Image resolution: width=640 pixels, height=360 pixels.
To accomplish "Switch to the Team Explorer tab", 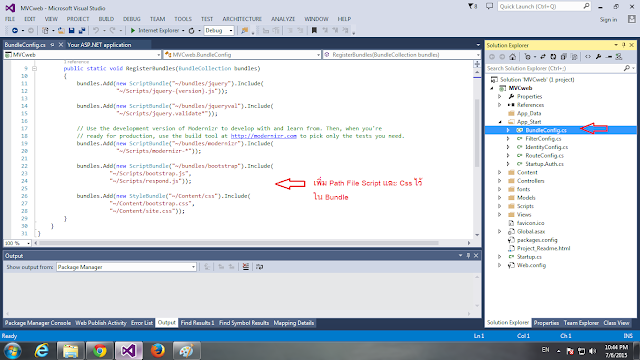I will point(581,323).
